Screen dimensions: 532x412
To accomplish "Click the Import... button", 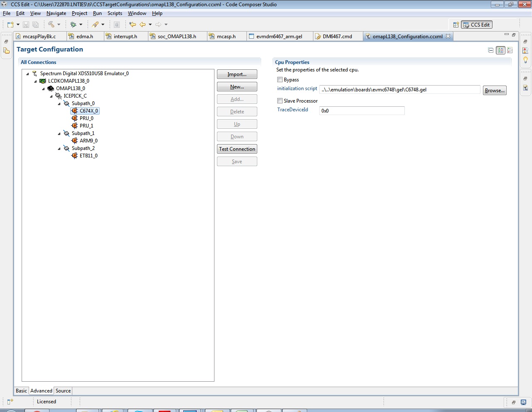I will click(237, 74).
